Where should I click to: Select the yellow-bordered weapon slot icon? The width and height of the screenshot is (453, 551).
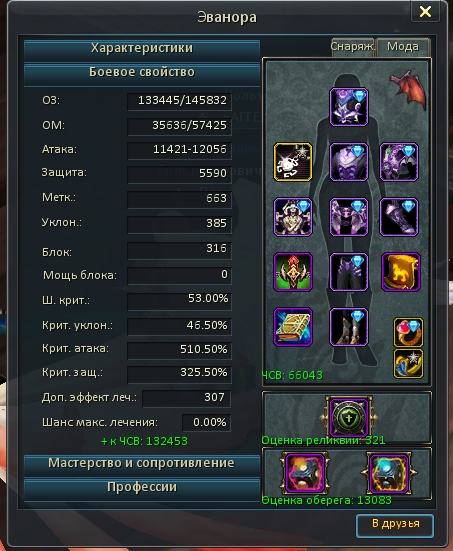coord(293,162)
